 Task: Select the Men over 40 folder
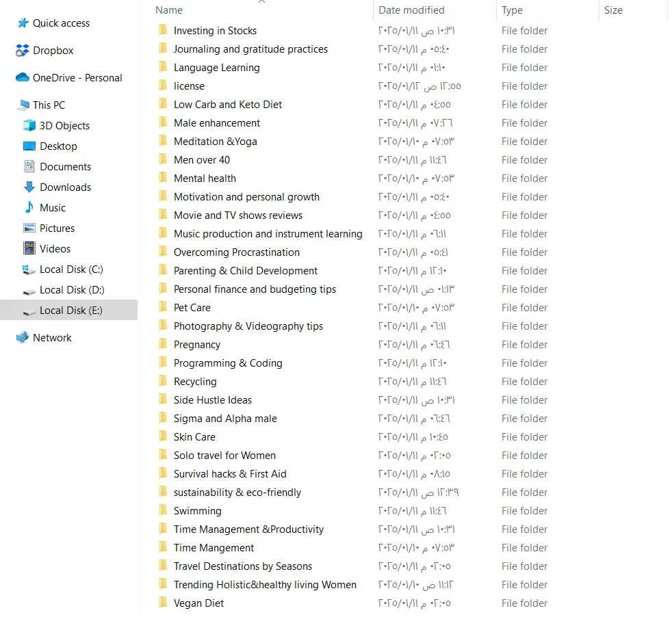tap(202, 160)
